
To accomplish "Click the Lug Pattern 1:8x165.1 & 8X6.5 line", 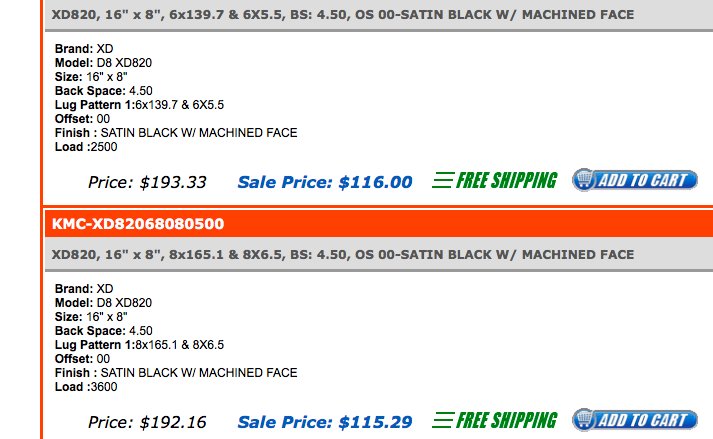I will (139, 344).
